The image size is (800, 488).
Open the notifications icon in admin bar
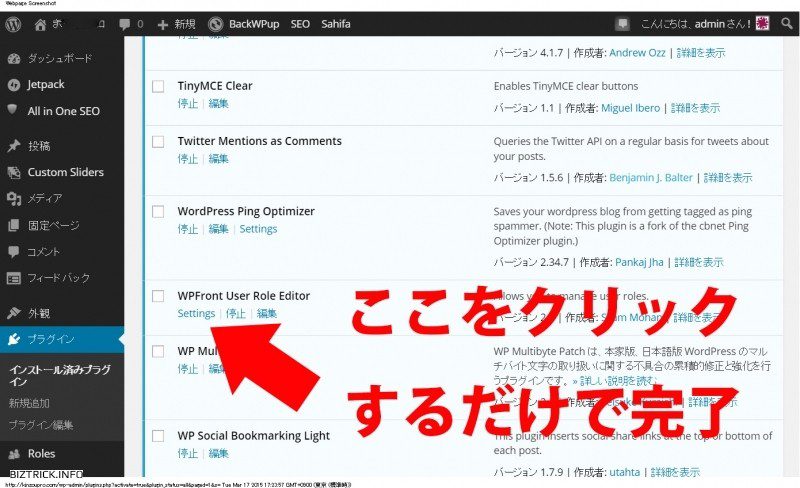622,24
